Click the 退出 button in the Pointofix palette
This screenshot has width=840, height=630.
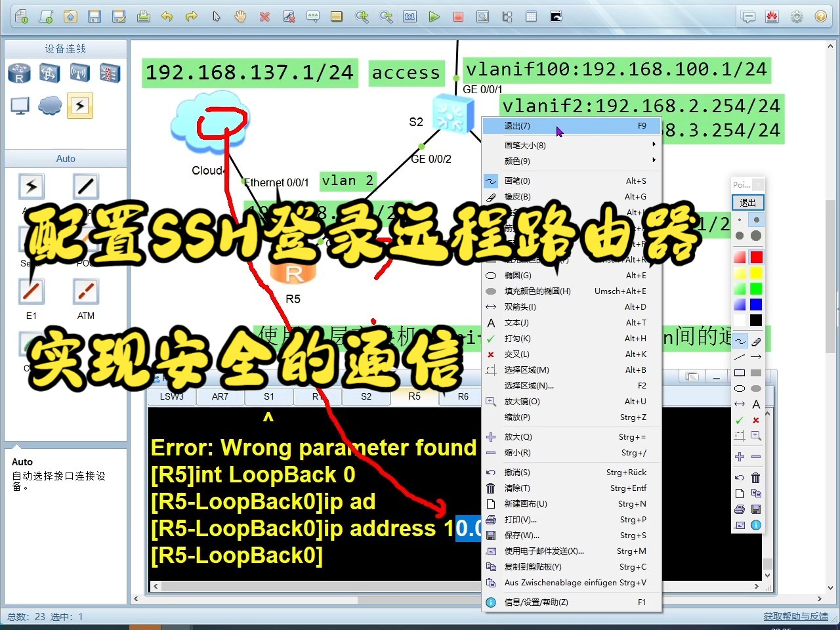point(748,203)
